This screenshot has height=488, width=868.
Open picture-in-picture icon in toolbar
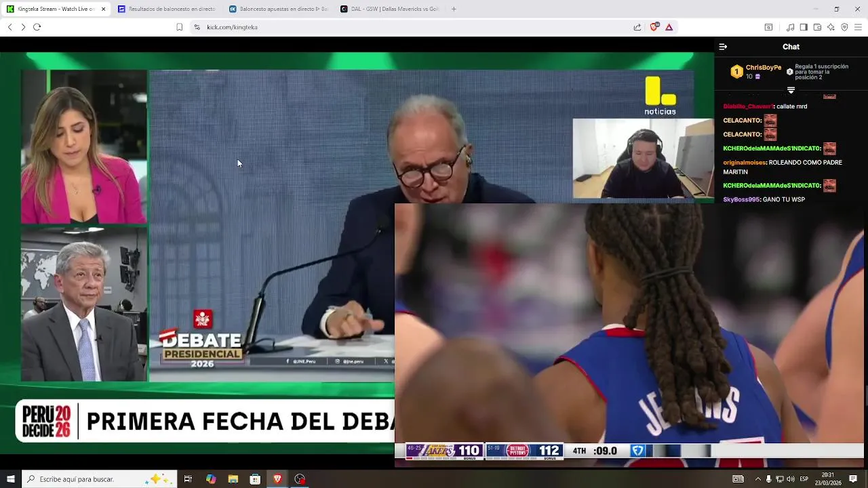(768, 27)
